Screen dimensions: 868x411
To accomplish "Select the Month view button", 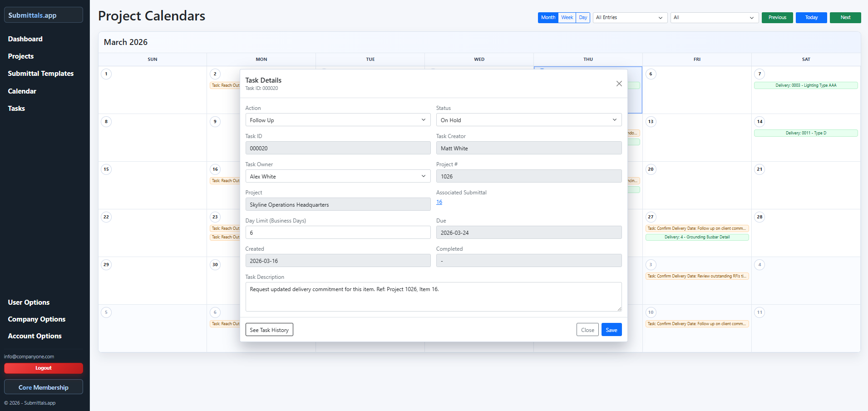I will (548, 18).
